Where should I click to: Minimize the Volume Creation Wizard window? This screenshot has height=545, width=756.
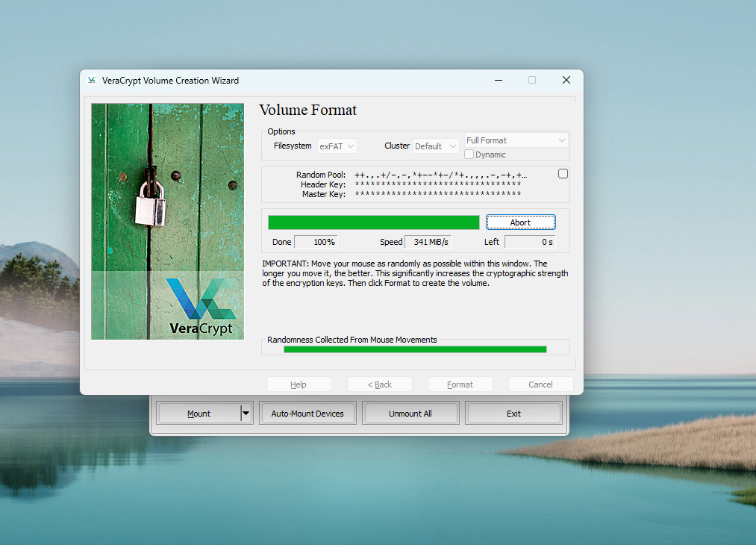(499, 80)
